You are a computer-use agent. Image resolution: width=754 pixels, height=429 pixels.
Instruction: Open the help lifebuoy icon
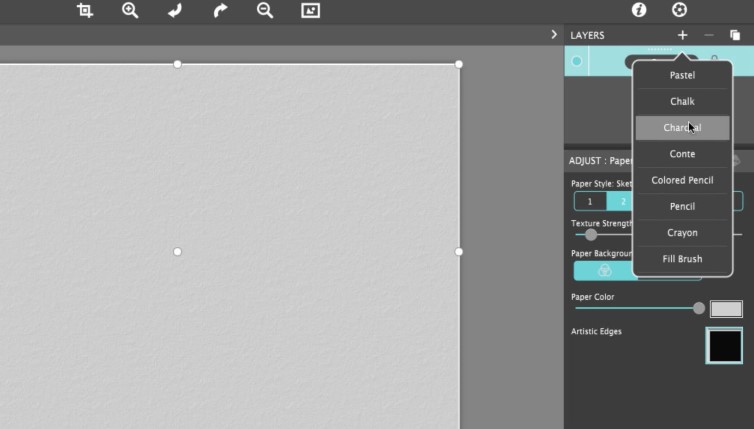click(679, 10)
